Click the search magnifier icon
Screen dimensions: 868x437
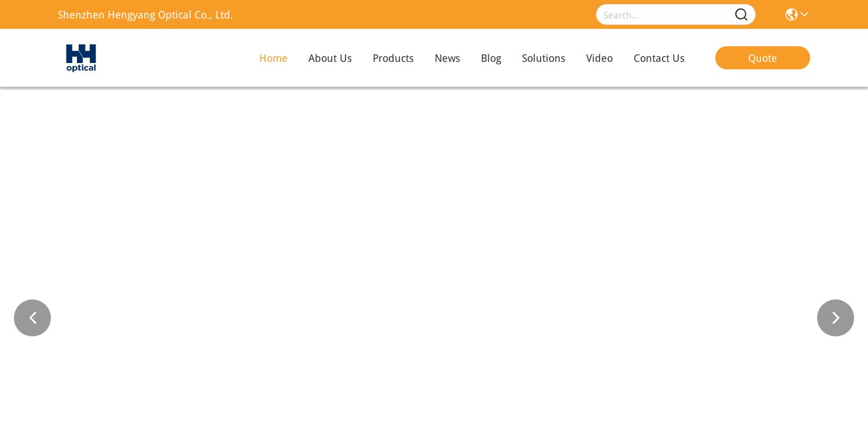click(x=741, y=14)
